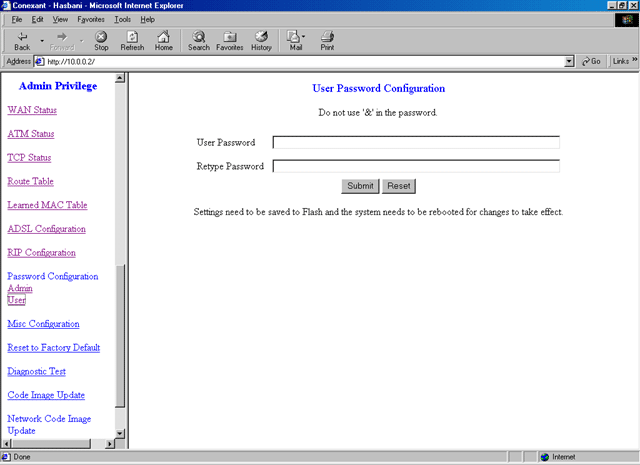Refresh the current page
This screenshot has width=640, height=465.
click(132, 41)
